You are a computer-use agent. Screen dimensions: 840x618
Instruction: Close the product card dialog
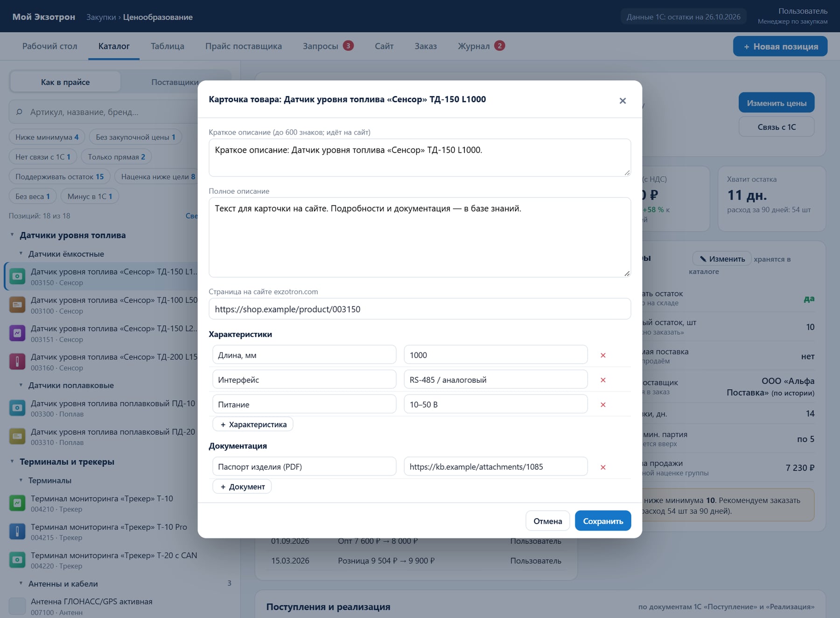tap(622, 101)
